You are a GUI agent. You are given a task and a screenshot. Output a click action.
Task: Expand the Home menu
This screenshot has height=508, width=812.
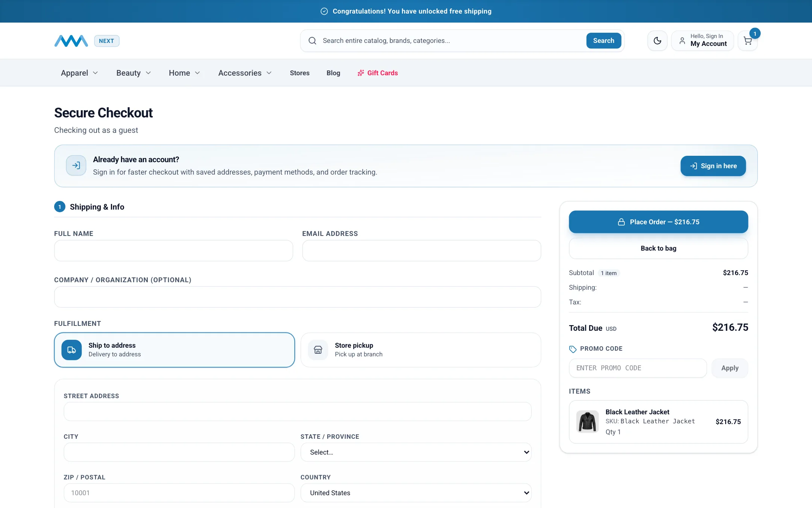point(184,73)
